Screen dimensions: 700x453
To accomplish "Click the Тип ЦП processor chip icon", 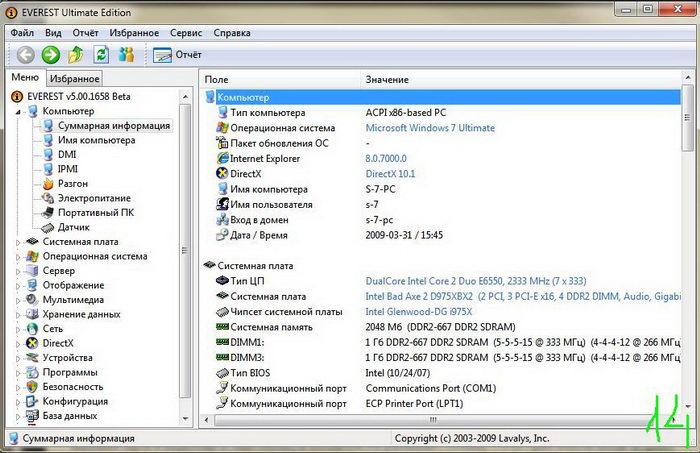I will [222, 281].
